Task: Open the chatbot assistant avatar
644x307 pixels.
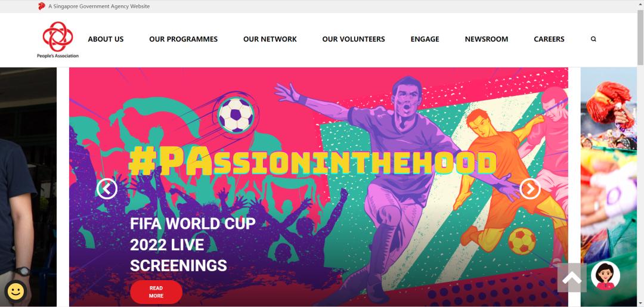Action: tap(605, 275)
